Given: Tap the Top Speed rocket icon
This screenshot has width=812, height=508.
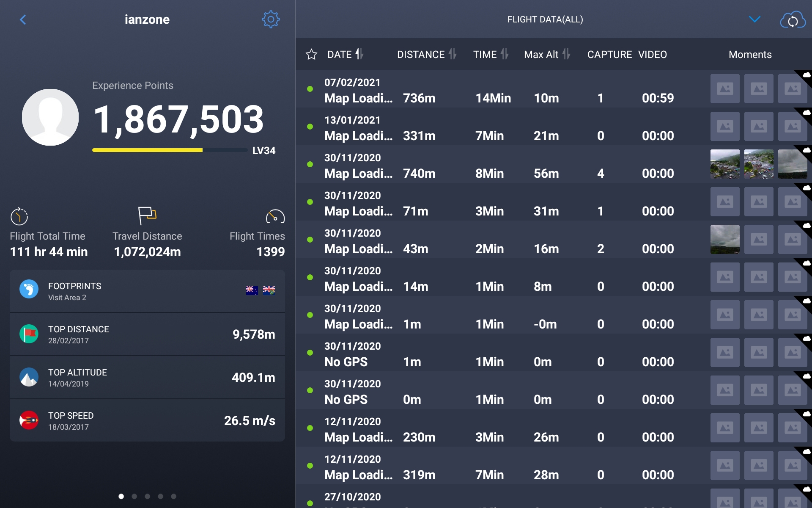Looking at the screenshot, I should (x=29, y=420).
